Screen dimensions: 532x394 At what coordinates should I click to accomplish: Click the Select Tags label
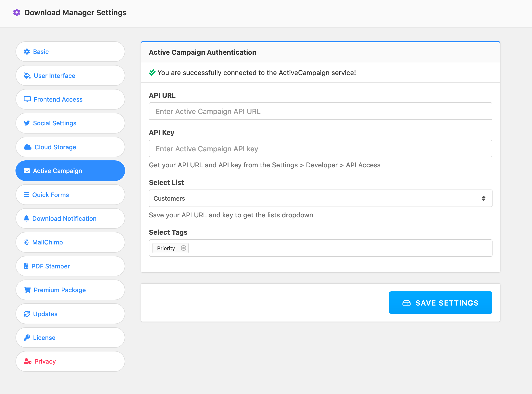168,232
